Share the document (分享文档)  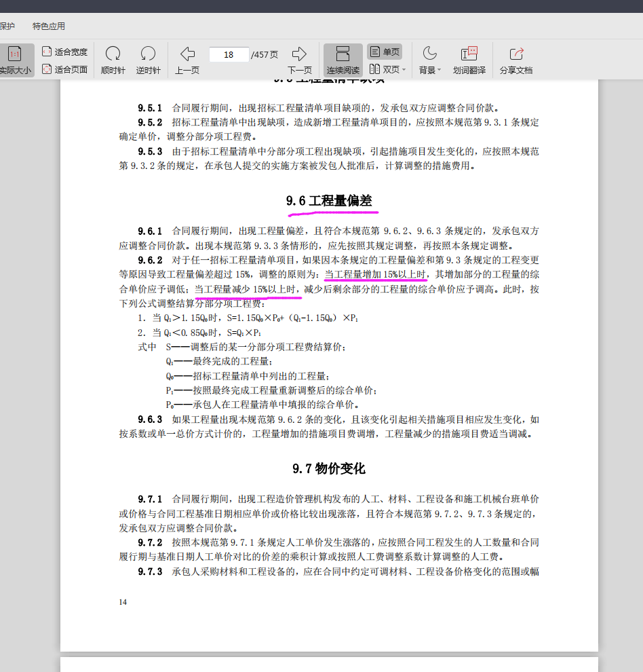click(x=516, y=60)
